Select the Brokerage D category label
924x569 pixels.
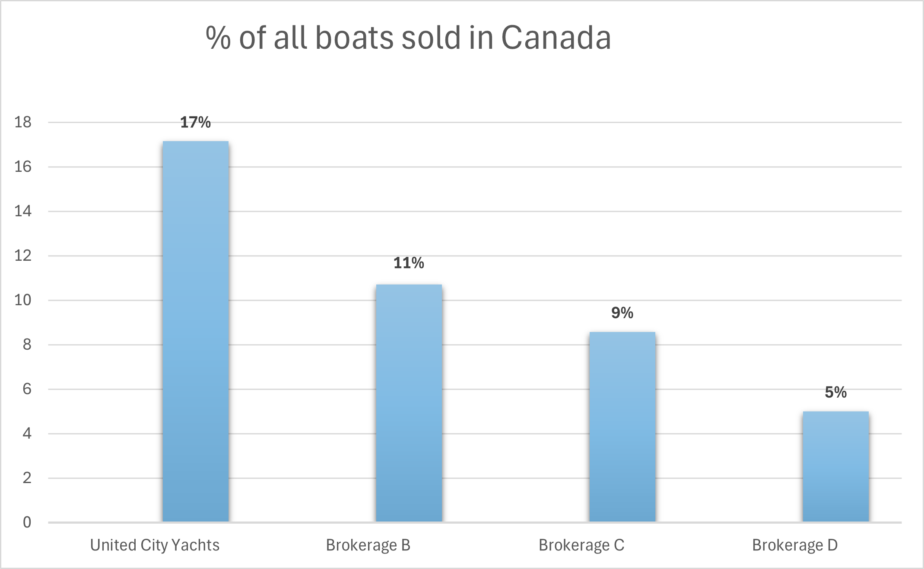(x=795, y=545)
